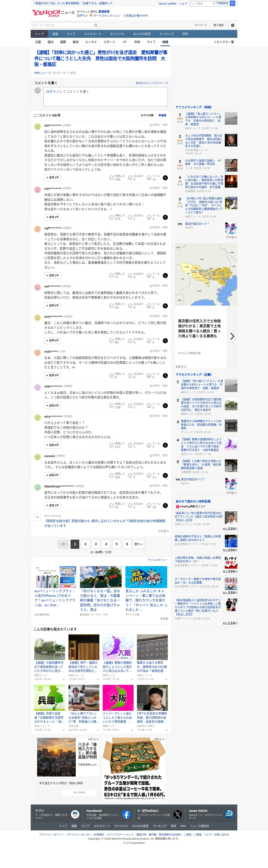
Task: Expand 返信2件 replies under dlpadoqw's comment
Action: [x=52, y=505]
